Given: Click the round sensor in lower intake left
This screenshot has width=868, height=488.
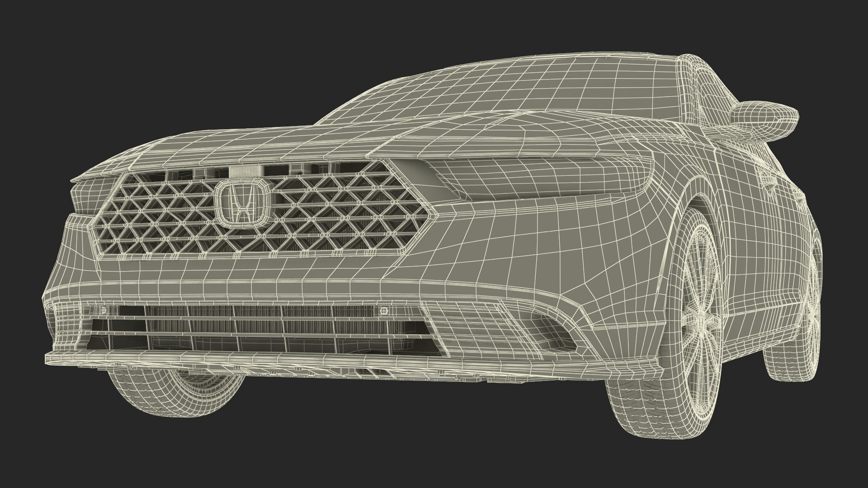Looking at the screenshot, I should point(104,310).
